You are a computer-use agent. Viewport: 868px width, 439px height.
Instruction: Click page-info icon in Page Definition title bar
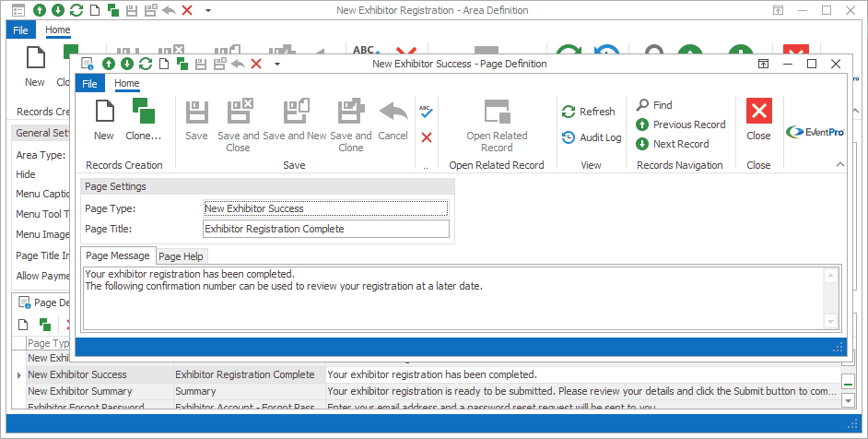point(88,64)
